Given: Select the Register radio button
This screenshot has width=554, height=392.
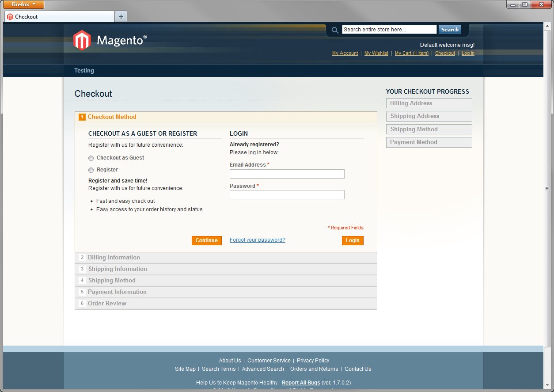Looking at the screenshot, I should click(91, 170).
